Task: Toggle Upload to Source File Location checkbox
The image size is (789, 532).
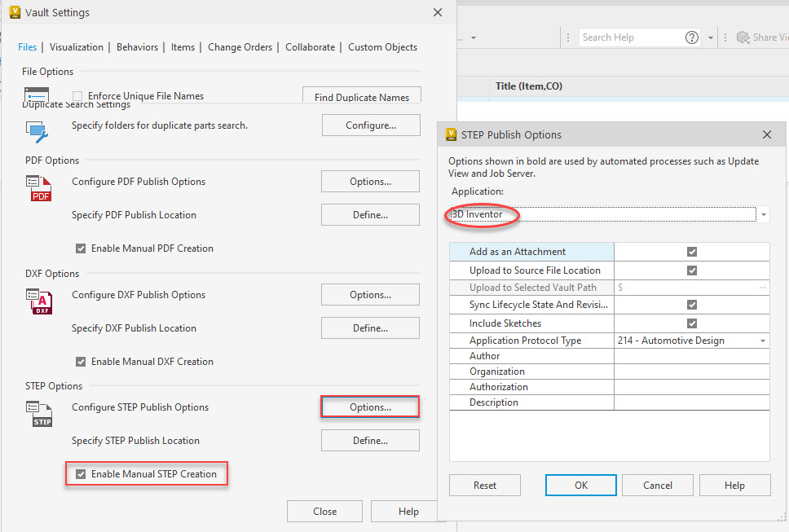Action: [x=692, y=270]
